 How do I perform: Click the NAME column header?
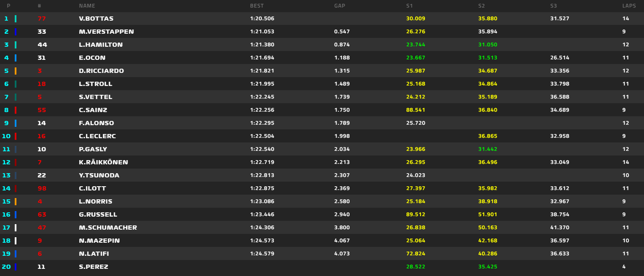87,6
